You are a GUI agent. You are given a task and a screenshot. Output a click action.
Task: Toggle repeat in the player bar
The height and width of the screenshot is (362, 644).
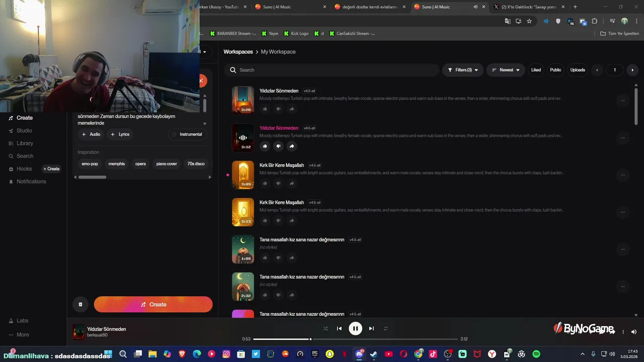pyautogui.click(x=386, y=328)
